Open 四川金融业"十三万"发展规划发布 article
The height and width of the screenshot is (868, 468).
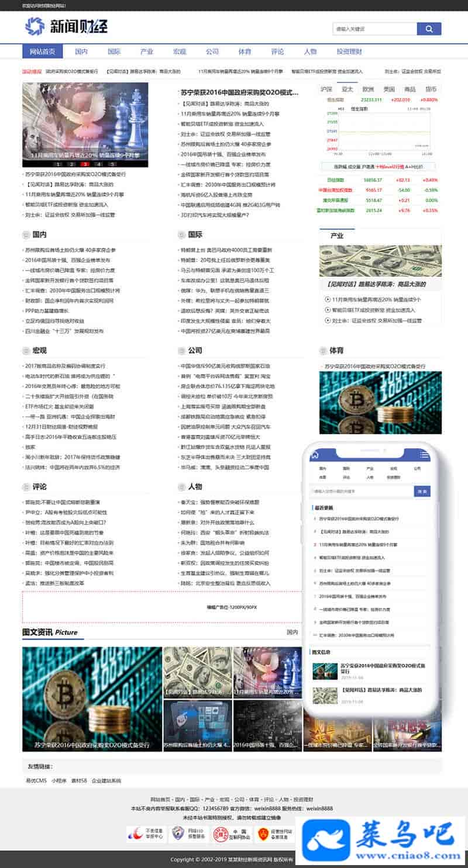coord(64,331)
